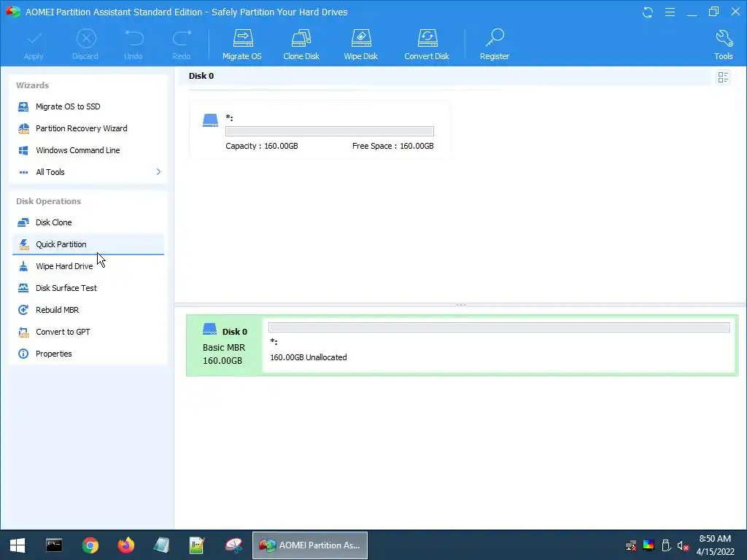The width and height of the screenshot is (747, 560).
Task: Launch Firefox from the taskbar
Action: [x=125, y=545]
